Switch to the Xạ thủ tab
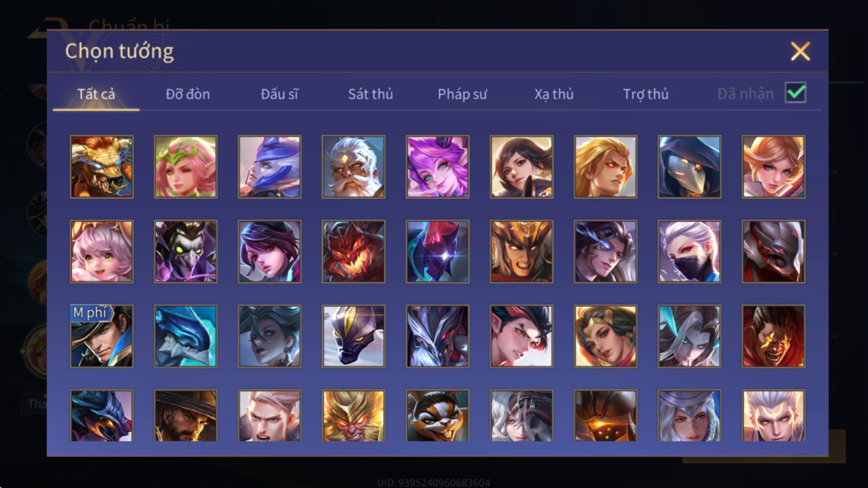This screenshot has width=868, height=488. point(554,94)
